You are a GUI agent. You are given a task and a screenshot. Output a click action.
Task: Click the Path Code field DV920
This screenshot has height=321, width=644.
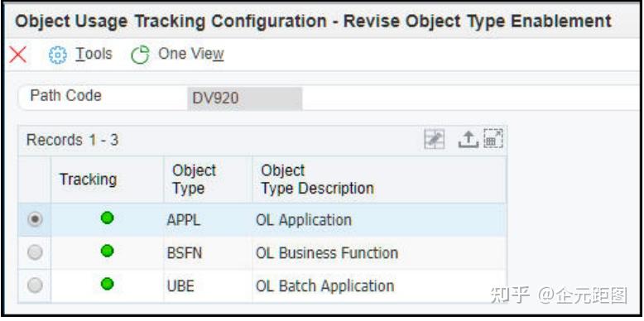tap(245, 98)
